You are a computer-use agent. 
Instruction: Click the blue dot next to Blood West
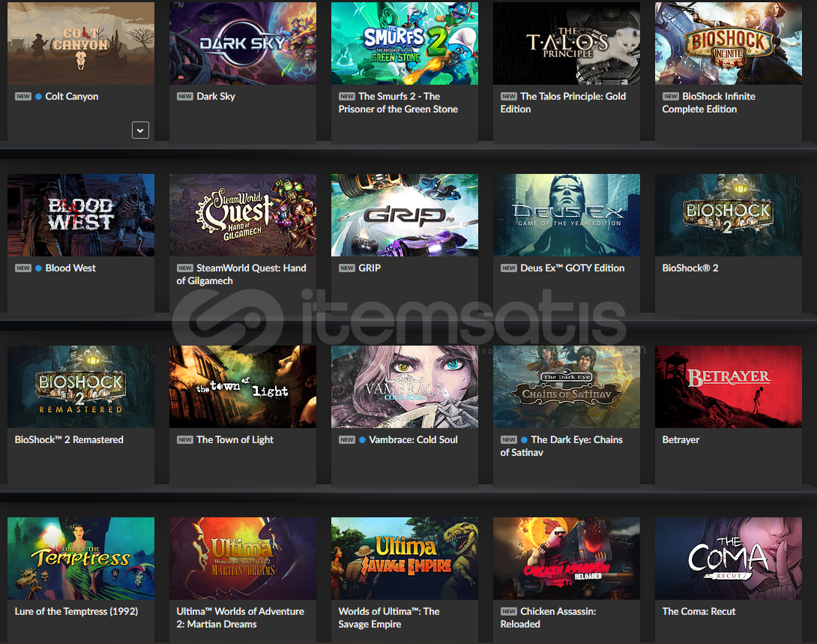[x=38, y=268]
